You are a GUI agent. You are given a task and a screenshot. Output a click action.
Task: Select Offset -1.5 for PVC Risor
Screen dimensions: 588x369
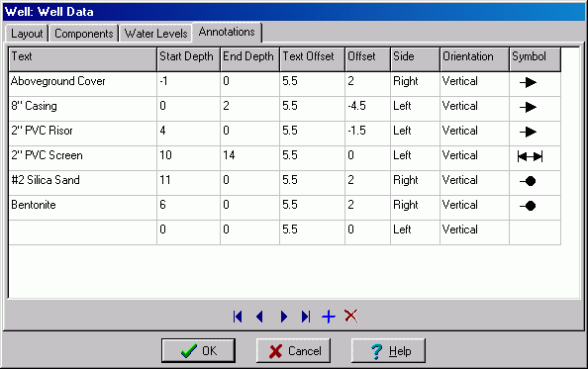pos(367,134)
